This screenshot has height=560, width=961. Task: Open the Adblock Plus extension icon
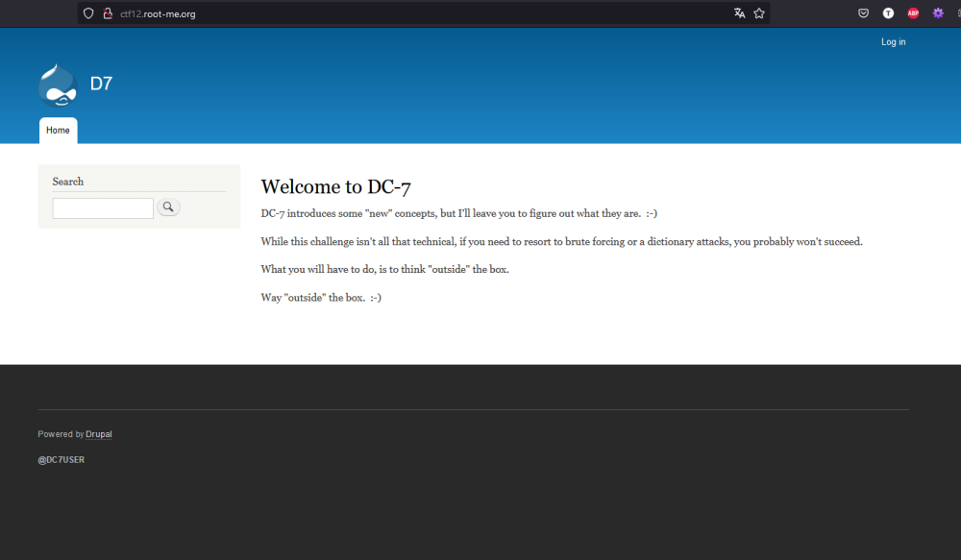(x=913, y=13)
